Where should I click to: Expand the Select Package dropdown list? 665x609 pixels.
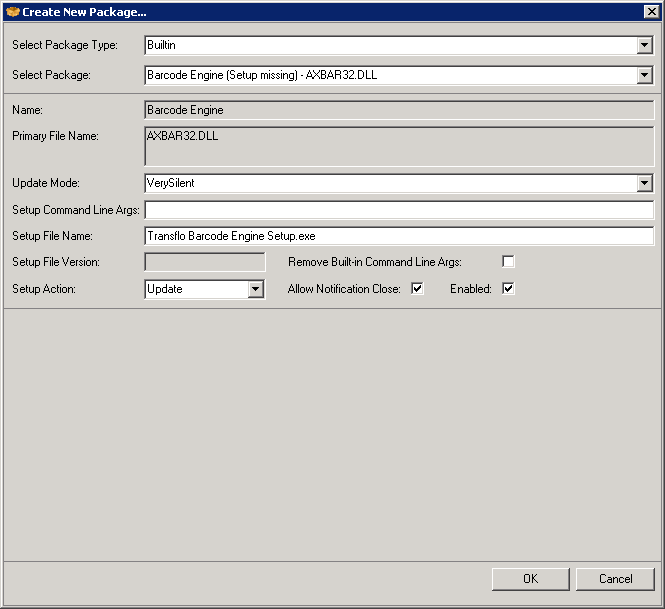tap(645, 75)
